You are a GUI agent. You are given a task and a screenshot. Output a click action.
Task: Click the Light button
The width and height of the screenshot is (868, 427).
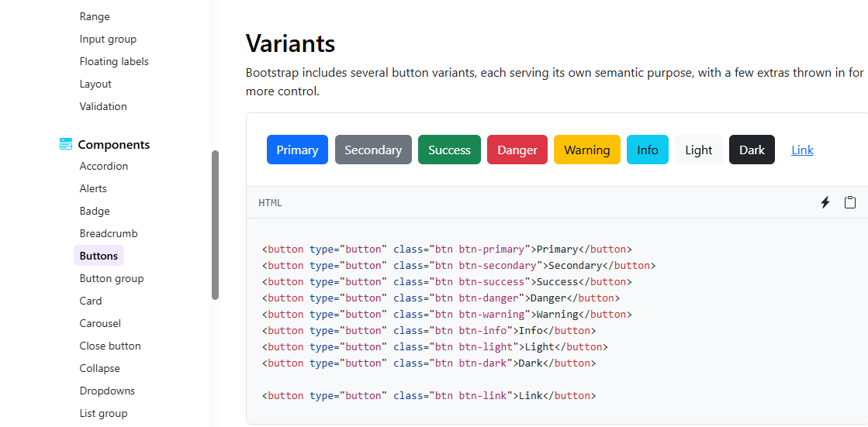click(x=699, y=150)
